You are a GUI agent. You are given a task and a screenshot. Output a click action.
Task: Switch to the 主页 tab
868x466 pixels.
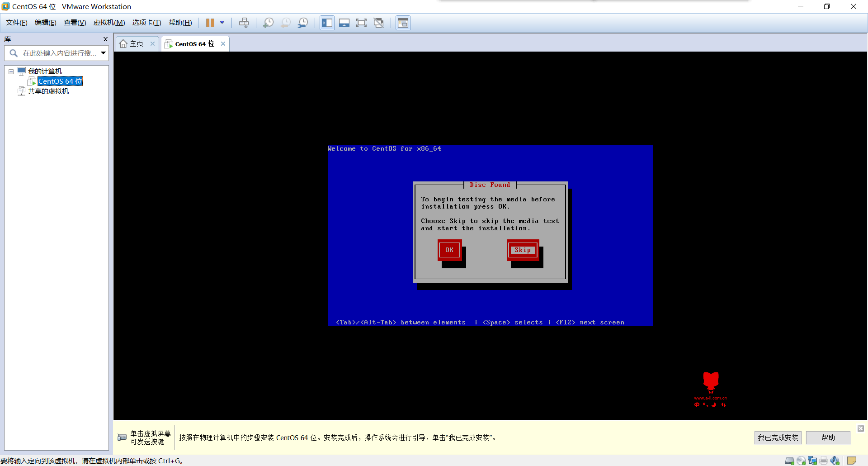pos(137,44)
